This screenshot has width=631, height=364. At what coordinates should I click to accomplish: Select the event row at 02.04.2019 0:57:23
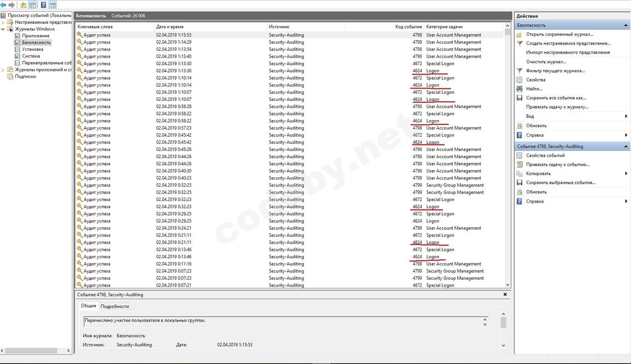point(290,128)
